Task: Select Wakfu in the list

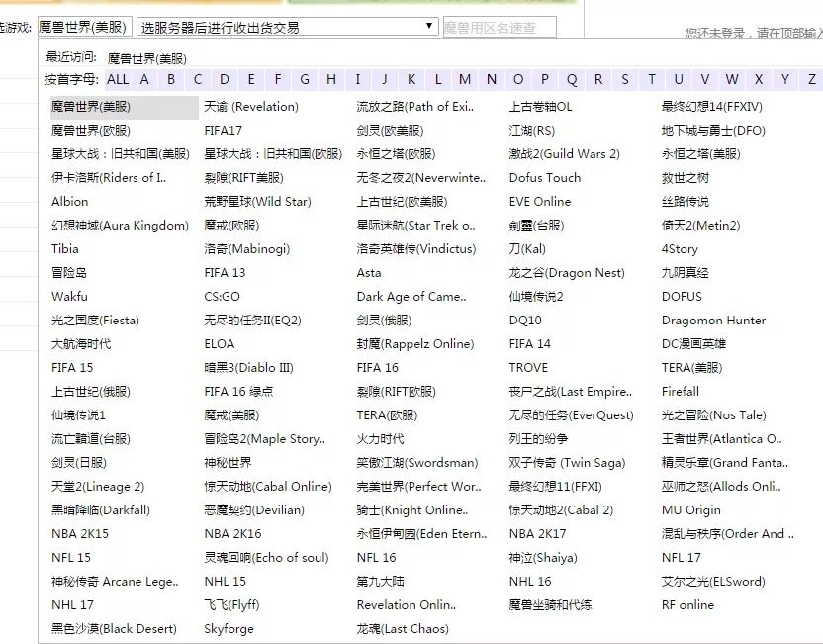Action: 69,297
